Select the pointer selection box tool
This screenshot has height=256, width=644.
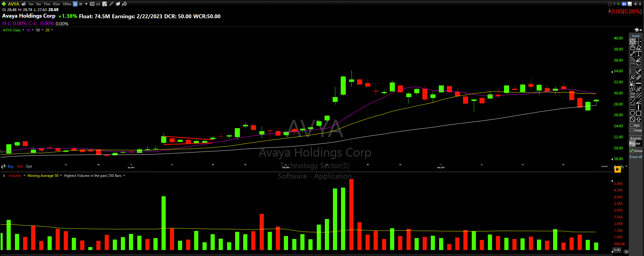pos(633,42)
